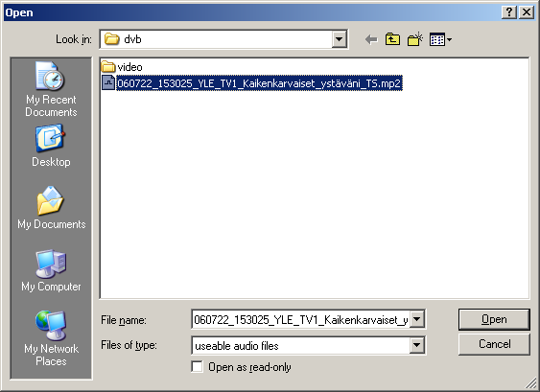Go to My Documents

point(51,208)
